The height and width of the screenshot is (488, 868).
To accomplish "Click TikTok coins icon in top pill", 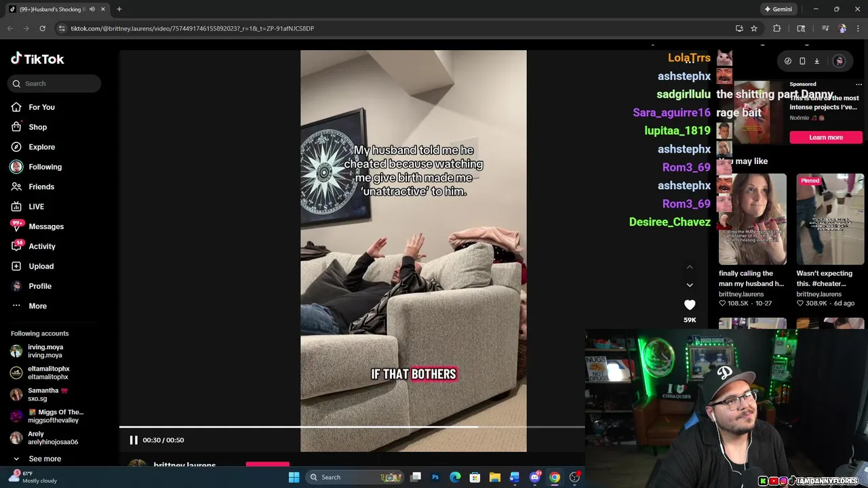I will [788, 61].
